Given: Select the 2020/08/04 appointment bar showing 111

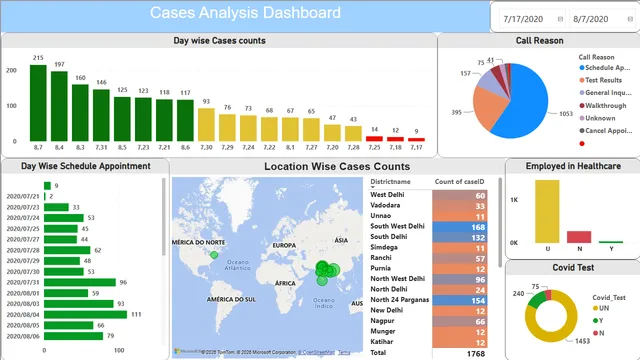Looking at the screenshot, I should tap(85, 315).
